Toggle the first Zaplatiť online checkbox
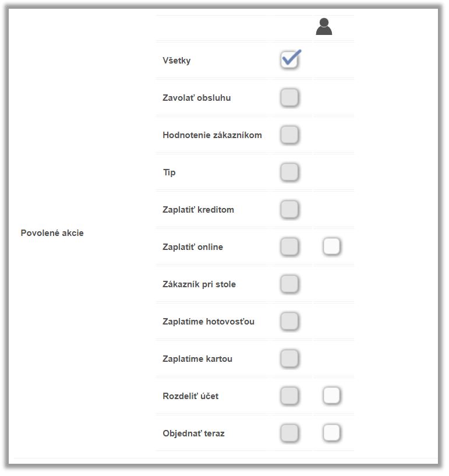 pos(289,246)
